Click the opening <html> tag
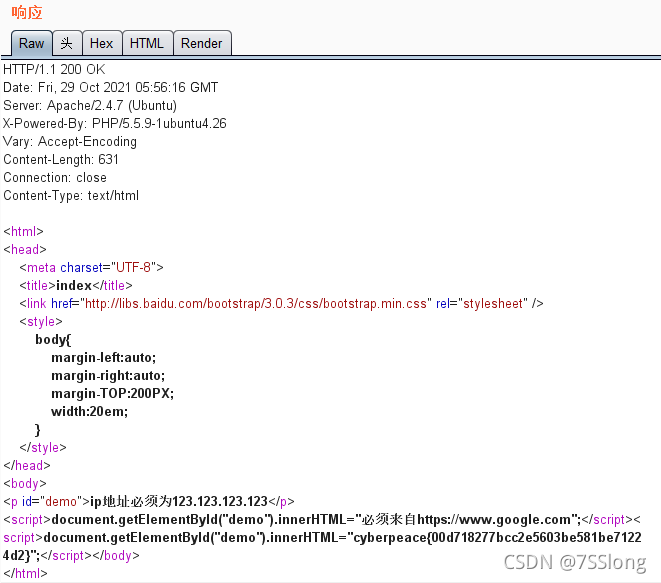 pyautogui.click(x=23, y=231)
